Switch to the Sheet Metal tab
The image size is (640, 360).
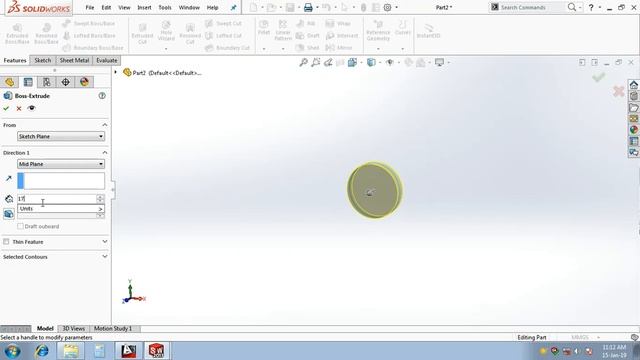click(74, 60)
